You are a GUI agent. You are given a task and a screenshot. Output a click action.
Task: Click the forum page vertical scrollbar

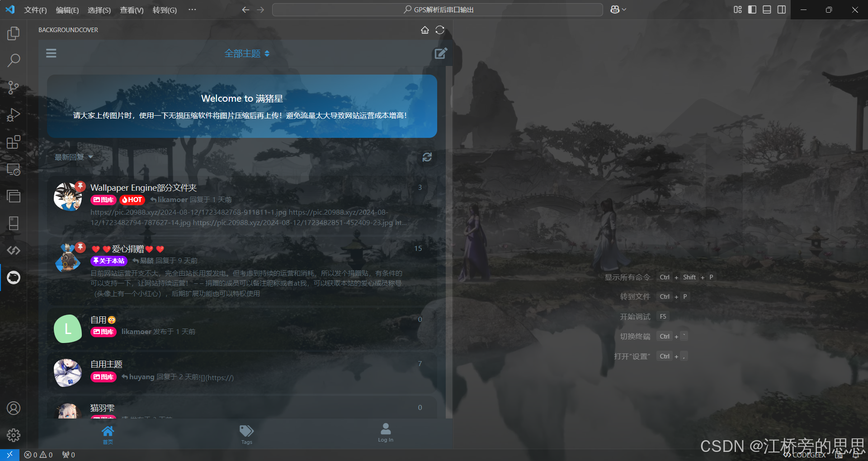(x=449, y=242)
